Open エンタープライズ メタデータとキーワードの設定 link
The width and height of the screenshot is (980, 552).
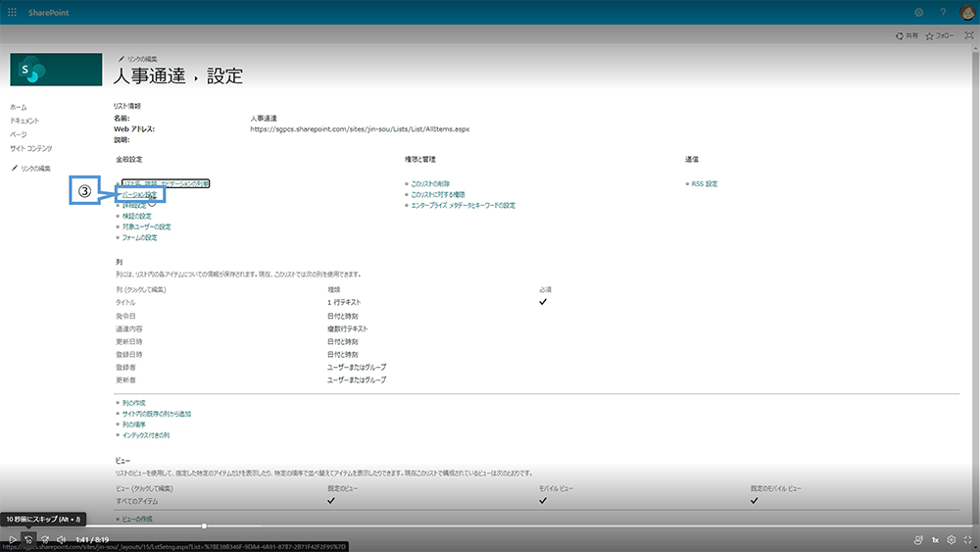464,205
